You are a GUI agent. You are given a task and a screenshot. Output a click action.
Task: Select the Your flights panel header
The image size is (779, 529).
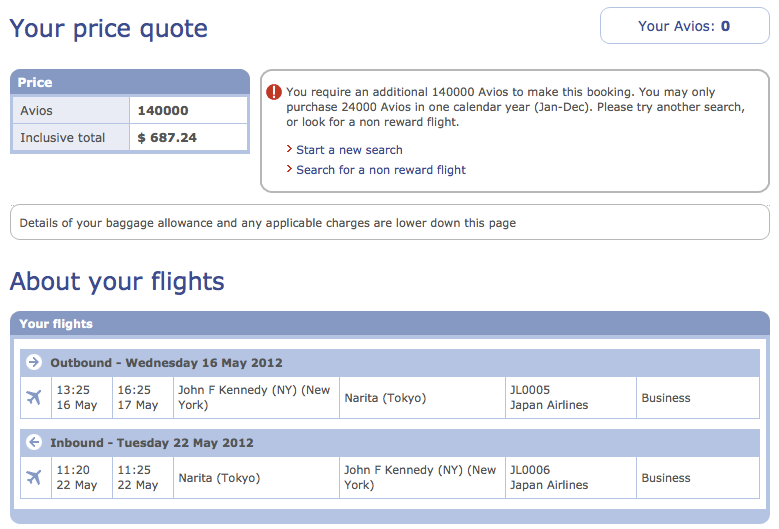tap(390, 324)
